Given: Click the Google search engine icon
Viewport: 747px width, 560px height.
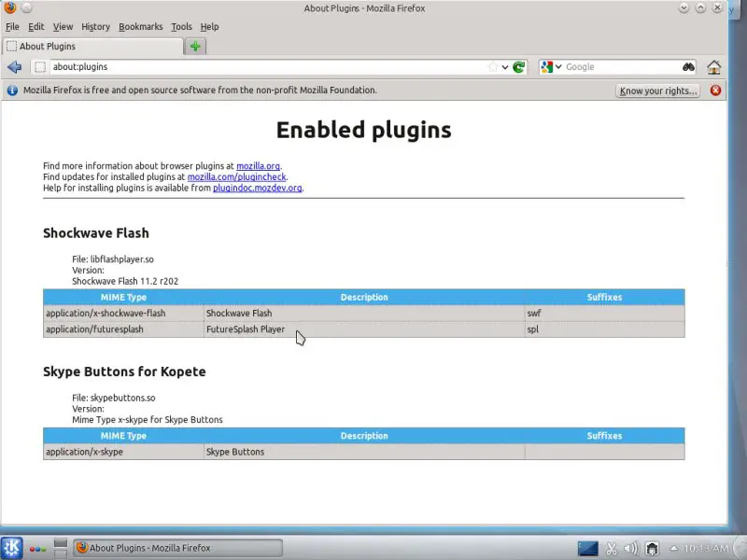Looking at the screenshot, I should click(x=546, y=67).
